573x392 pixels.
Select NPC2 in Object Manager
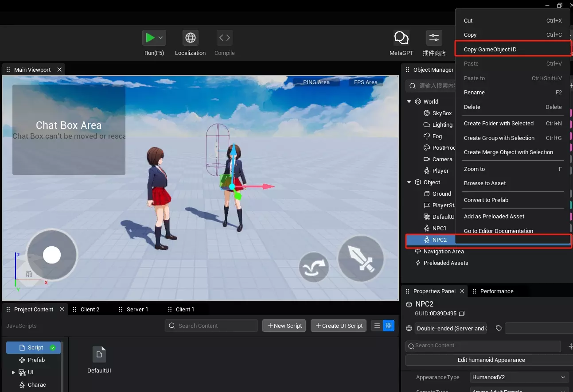point(439,240)
